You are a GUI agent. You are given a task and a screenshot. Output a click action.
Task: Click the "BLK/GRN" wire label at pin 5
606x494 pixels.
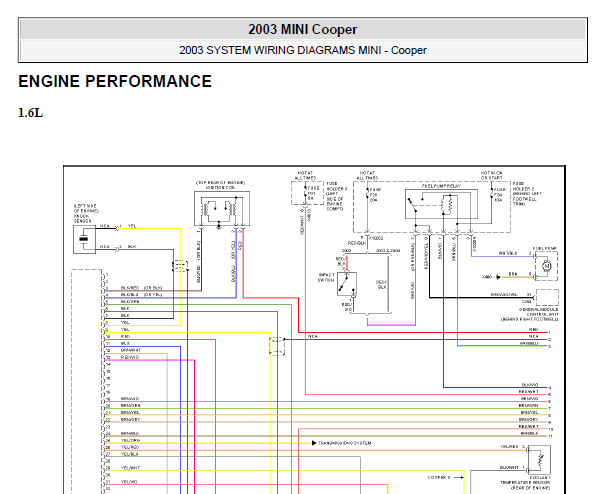click(x=130, y=302)
